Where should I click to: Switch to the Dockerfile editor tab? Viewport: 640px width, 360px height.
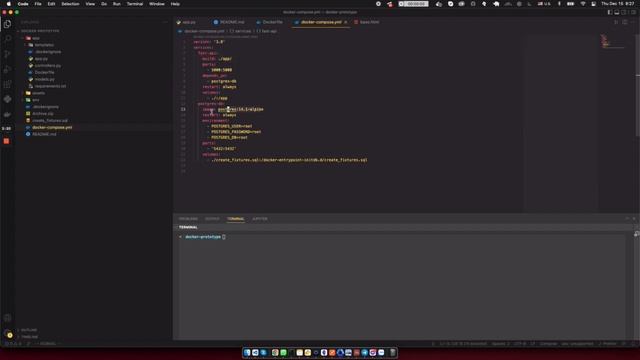(272, 22)
